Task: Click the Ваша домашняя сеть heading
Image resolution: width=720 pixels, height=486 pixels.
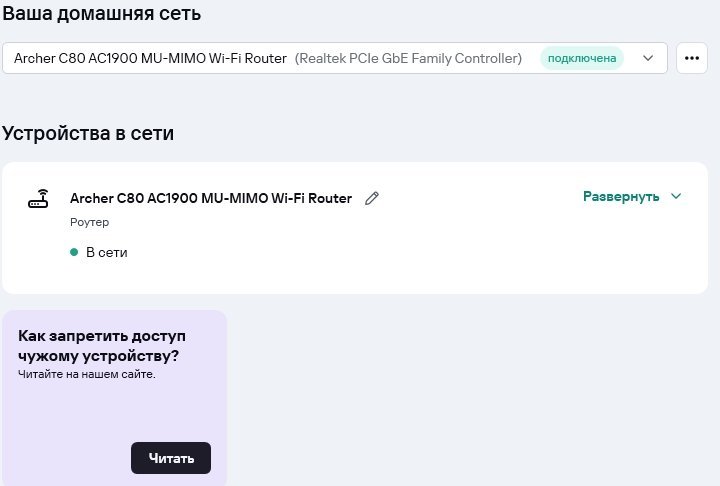Action: pyautogui.click(x=101, y=14)
